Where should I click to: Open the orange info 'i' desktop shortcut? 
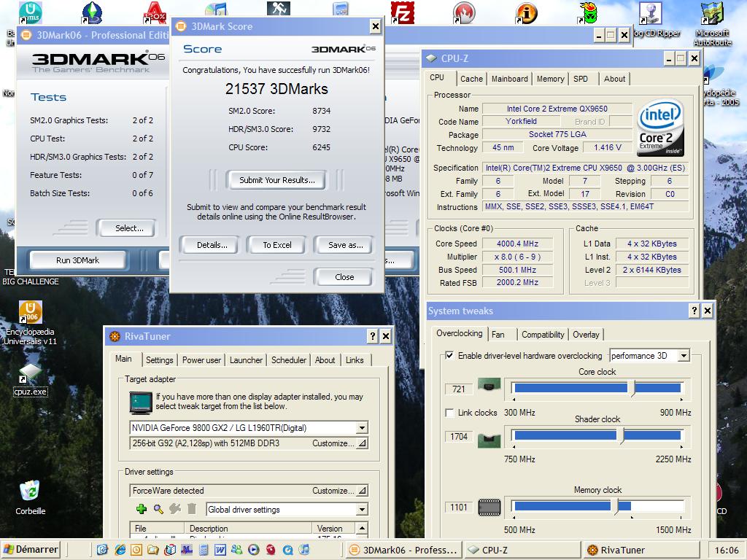[527, 13]
